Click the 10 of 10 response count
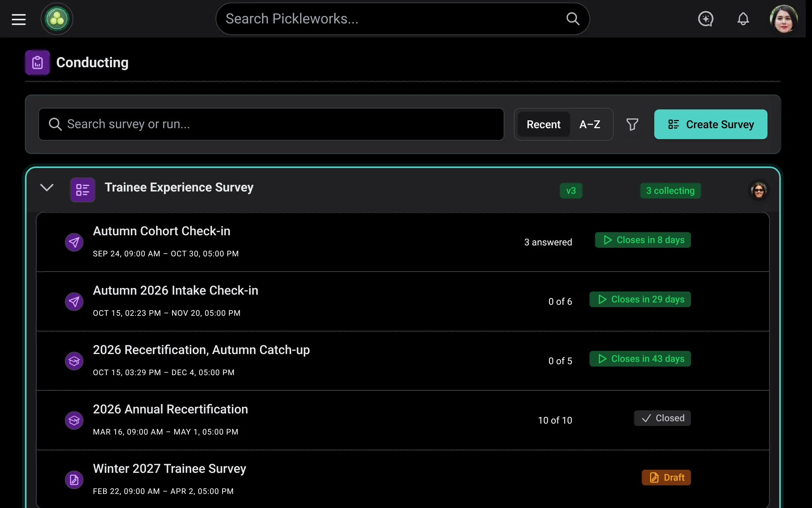This screenshot has width=812, height=508. [x=555, y=420]
